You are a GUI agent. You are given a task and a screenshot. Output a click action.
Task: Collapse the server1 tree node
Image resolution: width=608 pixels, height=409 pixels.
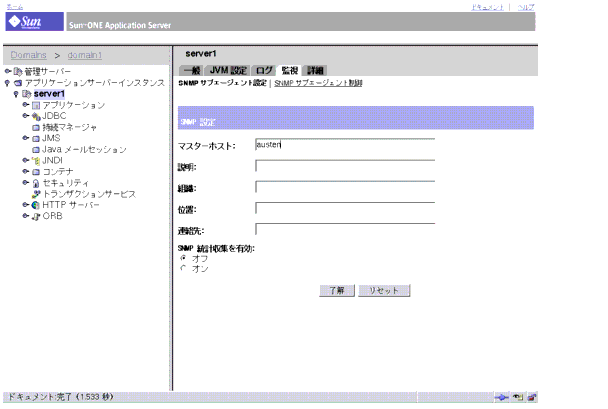click(x=16, y=94)
